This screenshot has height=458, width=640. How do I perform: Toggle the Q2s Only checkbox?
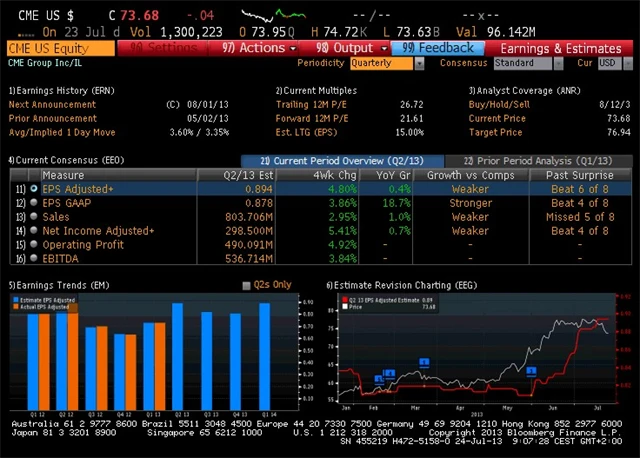[x=247, y=285]
